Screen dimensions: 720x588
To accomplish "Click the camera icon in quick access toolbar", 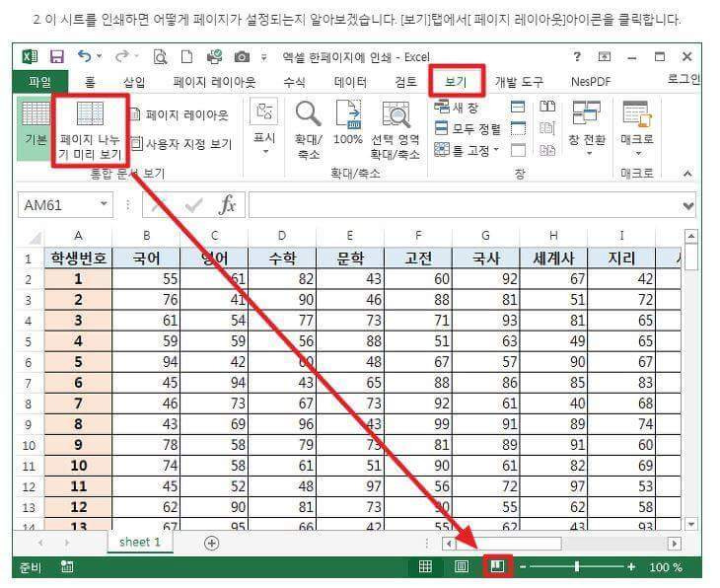I will click(x=242, y=57).
